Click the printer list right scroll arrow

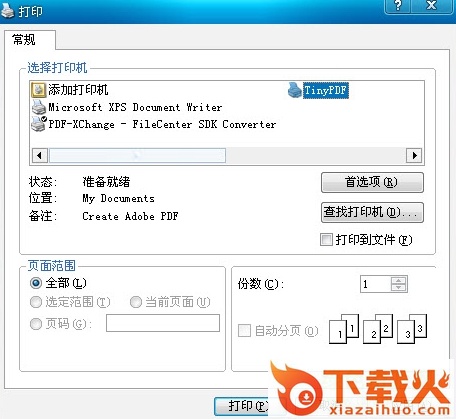(414, 155)
